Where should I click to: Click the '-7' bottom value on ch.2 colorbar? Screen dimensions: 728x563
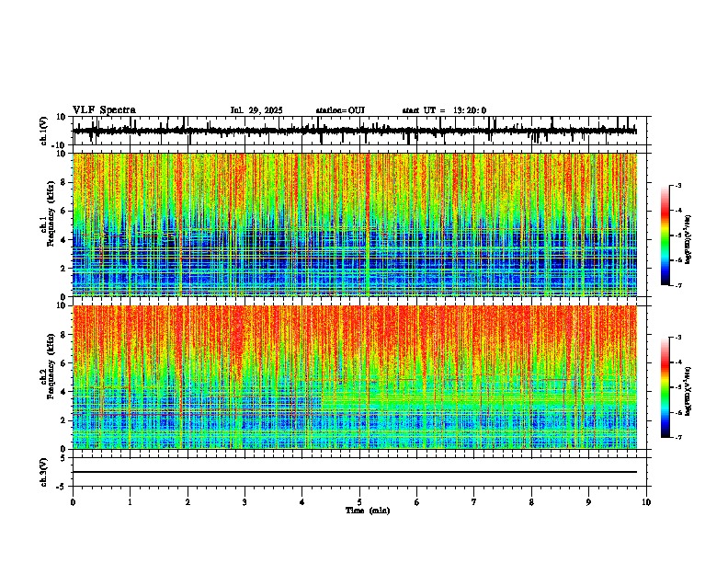tap(677, 437)
